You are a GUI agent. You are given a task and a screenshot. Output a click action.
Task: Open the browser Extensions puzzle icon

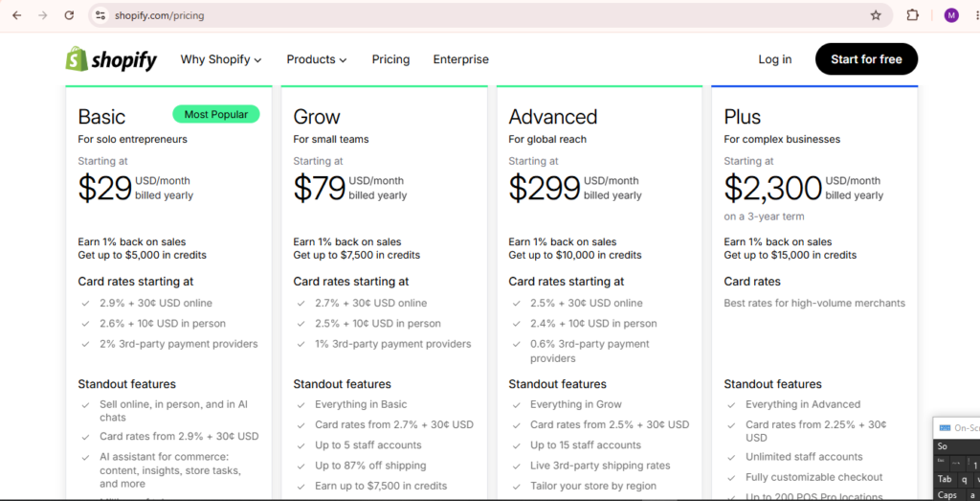coord(912,15)
